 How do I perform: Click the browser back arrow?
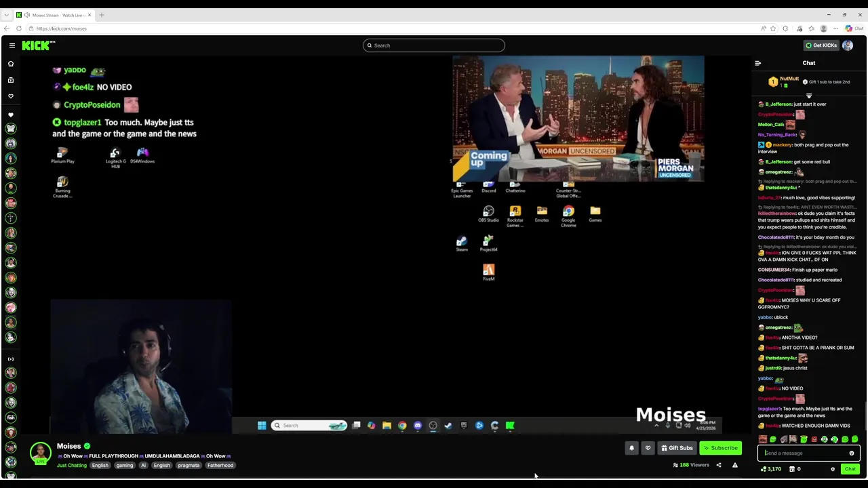[x=7, y=28]
